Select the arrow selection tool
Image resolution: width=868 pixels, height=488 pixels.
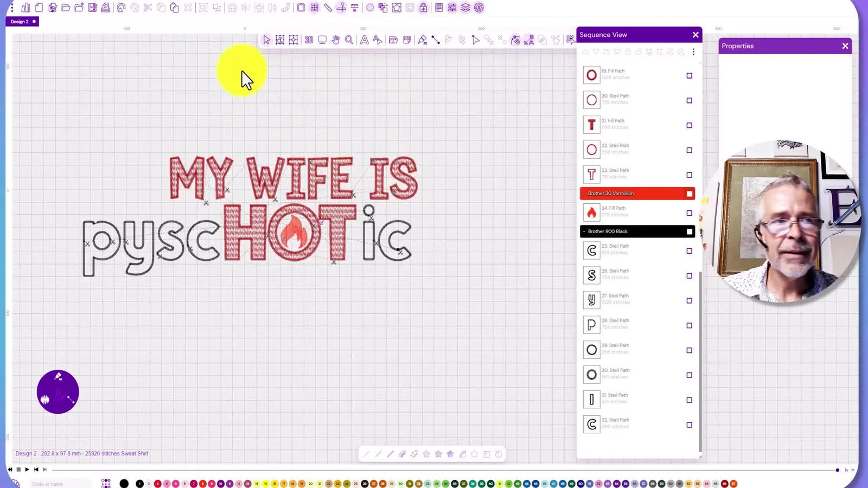tap(266, 40)
